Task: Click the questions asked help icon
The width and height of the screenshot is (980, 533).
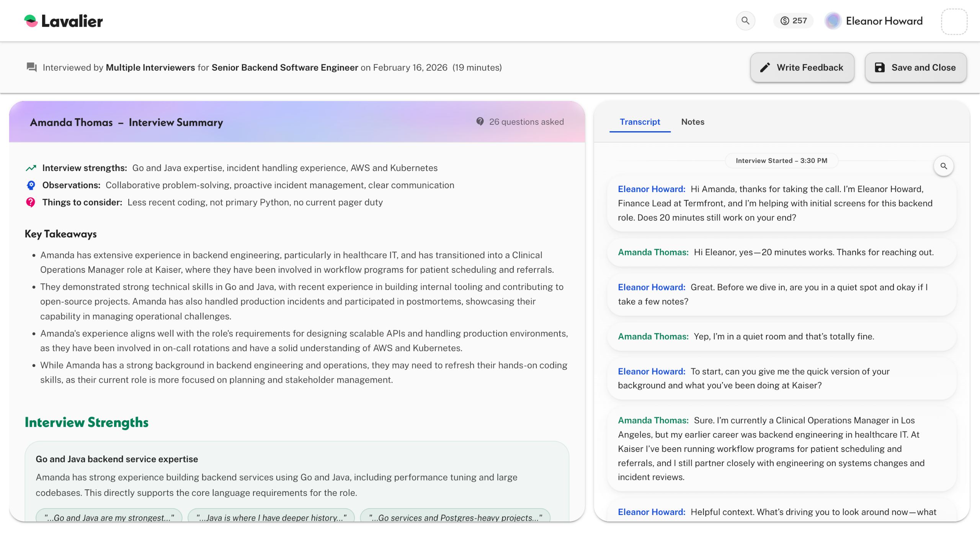Action: (x=480, y=122)
